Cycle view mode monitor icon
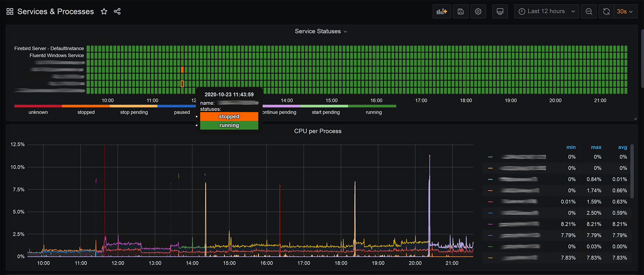The width and height of the screenshot is (644, 275). pos(500,12)
